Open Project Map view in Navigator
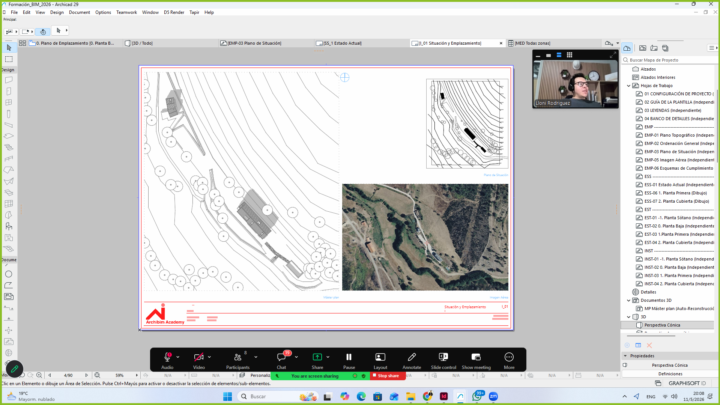720x405 pixels. click(x=627, y=48)
